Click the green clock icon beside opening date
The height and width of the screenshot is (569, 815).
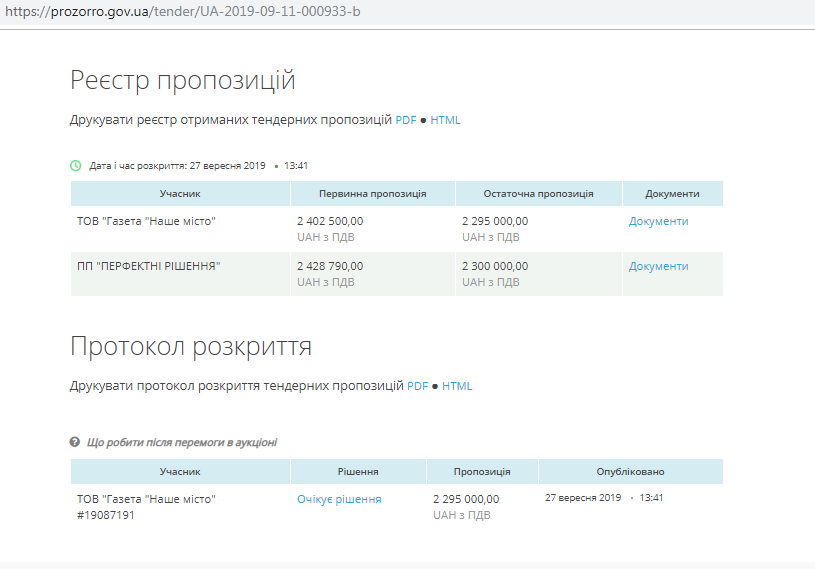point(75,165)
